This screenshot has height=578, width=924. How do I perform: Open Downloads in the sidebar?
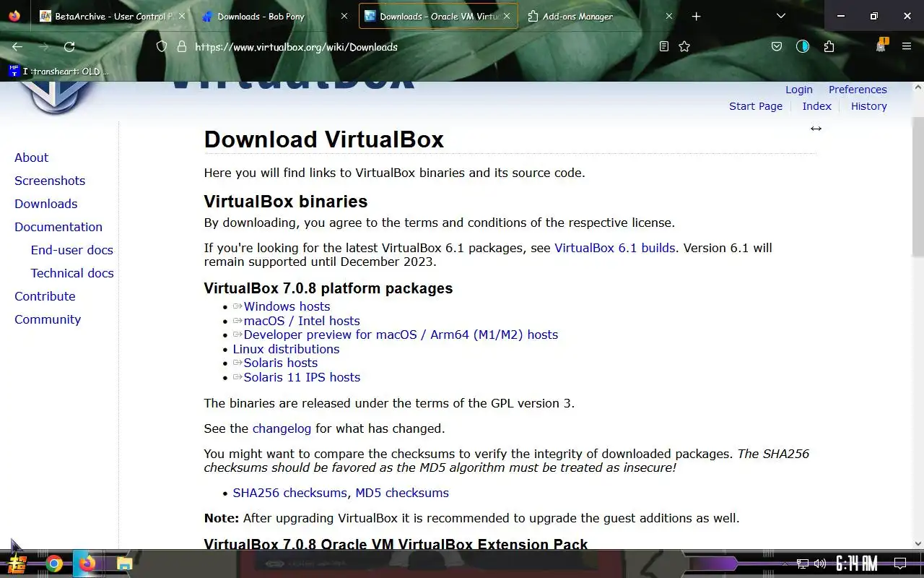click(46, 204)
